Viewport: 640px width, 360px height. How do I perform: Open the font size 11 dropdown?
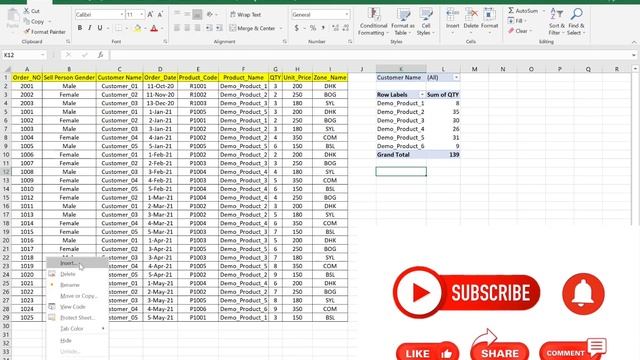tap(142, 15)
